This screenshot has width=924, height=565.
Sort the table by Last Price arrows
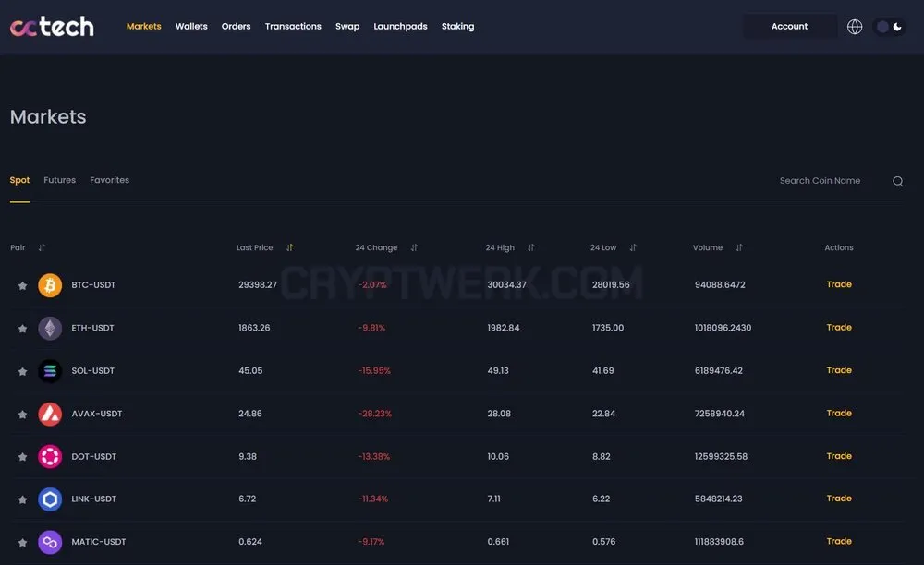[289, 247]
